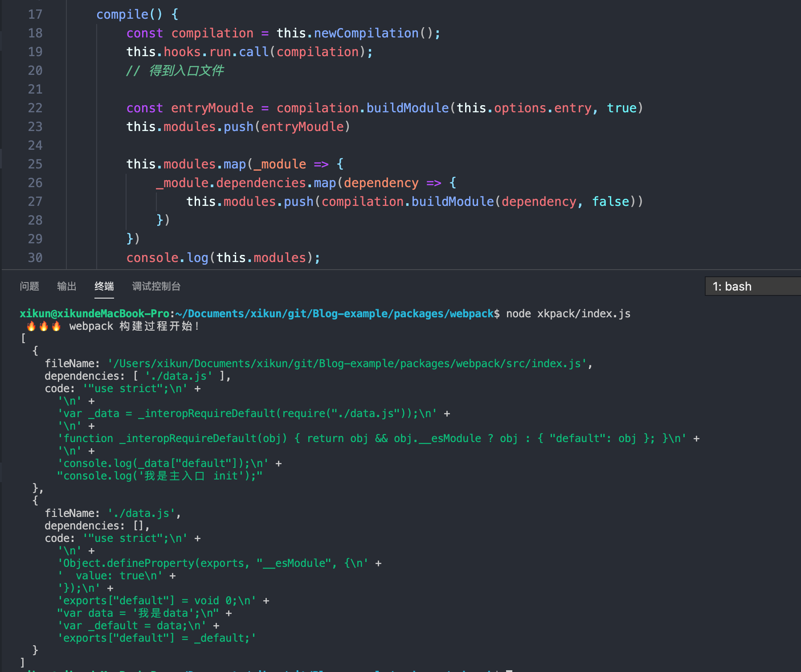Open the '1: bash' terminal selector dropdown
Screen dimensions: 801x672
click(753, 286)
